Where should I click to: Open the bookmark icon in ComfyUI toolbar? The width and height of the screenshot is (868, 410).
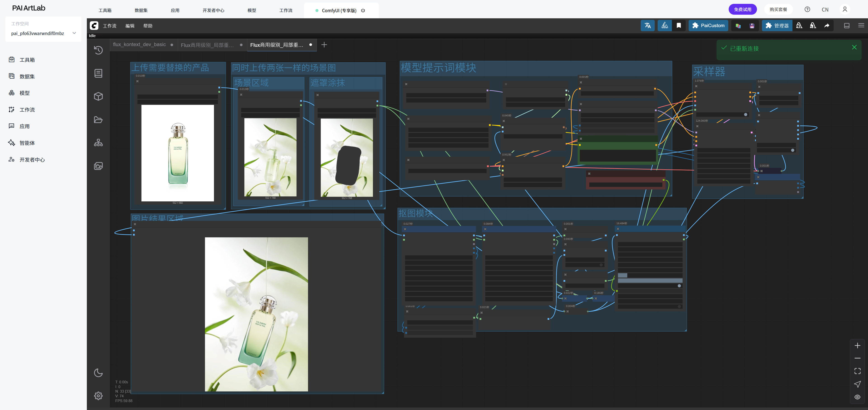coord(679,26)
